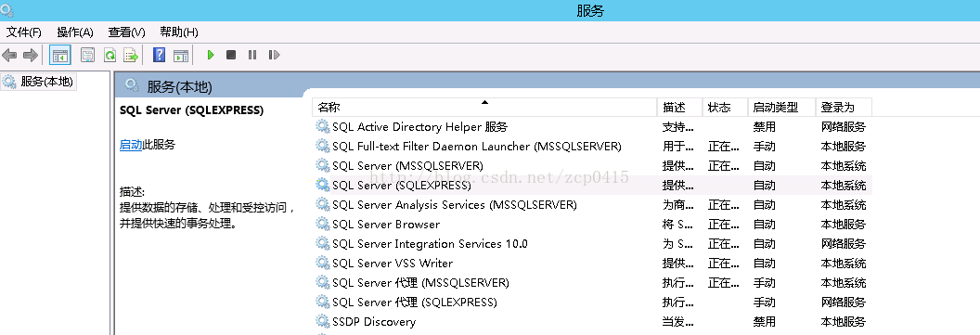Select 服务(本地) in the left tree
This screenshot has height=335, width=980.
(x=39, y=82)
